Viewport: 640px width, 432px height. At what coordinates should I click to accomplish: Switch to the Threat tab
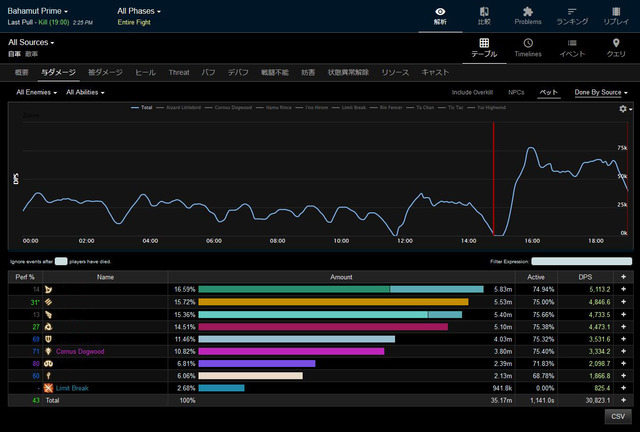coord(179,72)
